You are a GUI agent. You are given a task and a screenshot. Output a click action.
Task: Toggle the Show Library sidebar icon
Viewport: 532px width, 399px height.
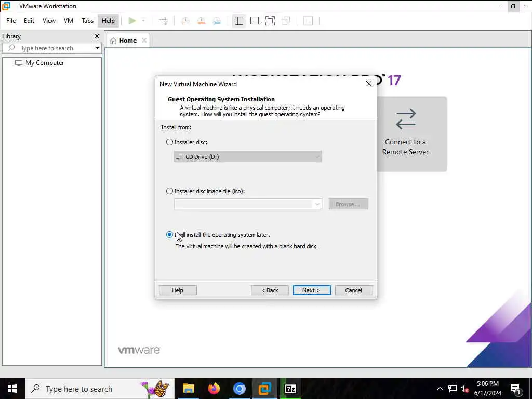pyautogui.click(x=239, y=21)
